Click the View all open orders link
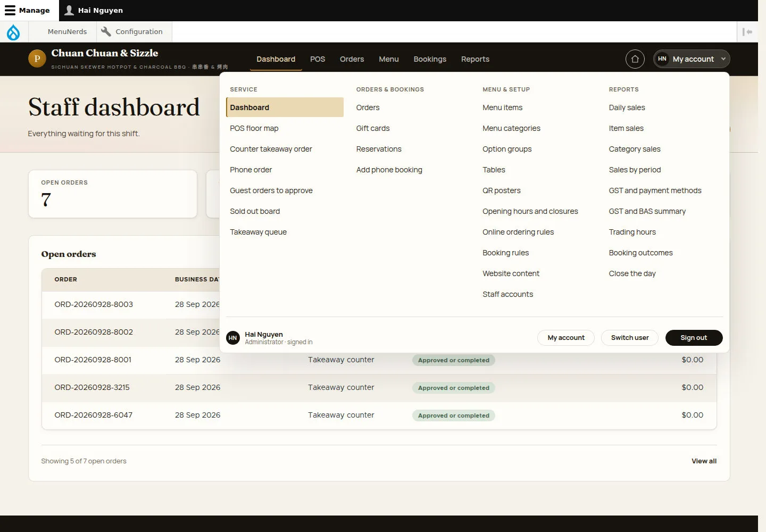Screen dimensions: 766x532 [x=704, y=461]
